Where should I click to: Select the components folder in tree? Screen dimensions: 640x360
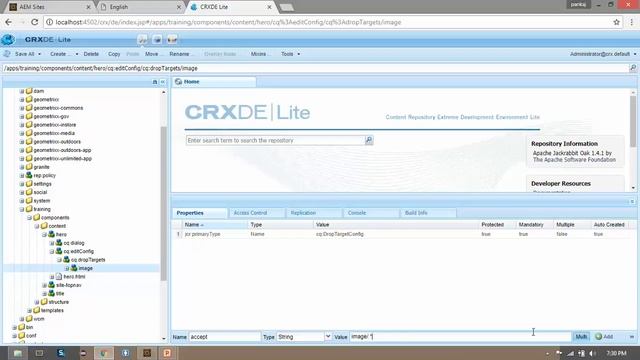[x=55, y=218]
